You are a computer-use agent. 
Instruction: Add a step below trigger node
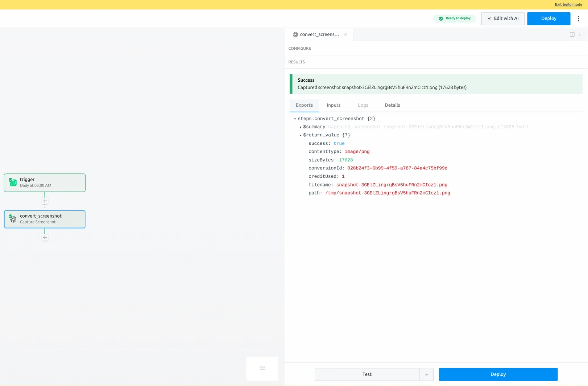click(x=45, y=201)
